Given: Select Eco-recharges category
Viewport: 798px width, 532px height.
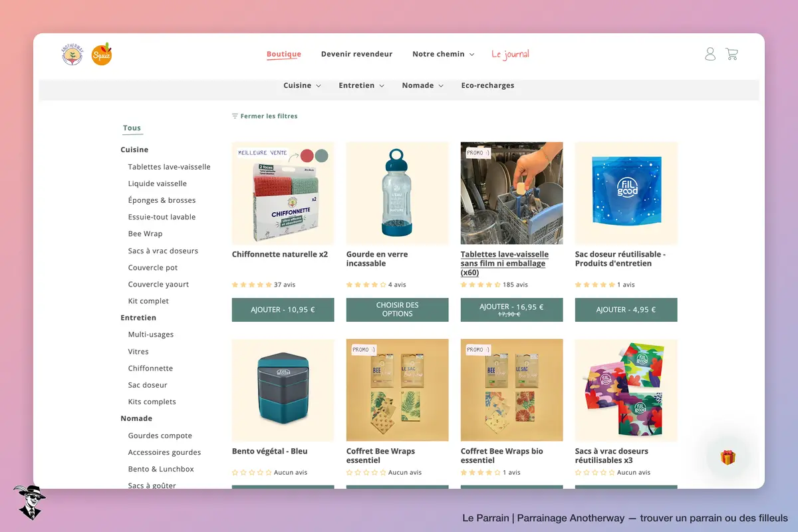Looking at the screenshot, I should (487, 85).
